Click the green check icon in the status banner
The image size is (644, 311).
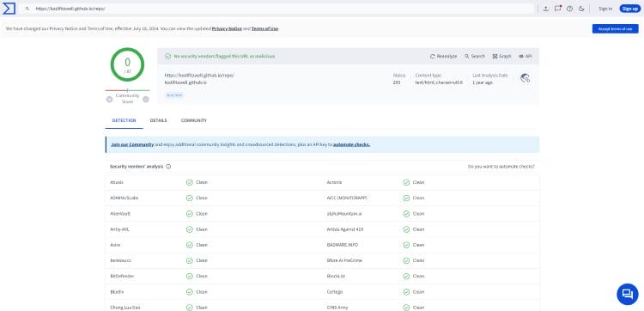(168, 57)
